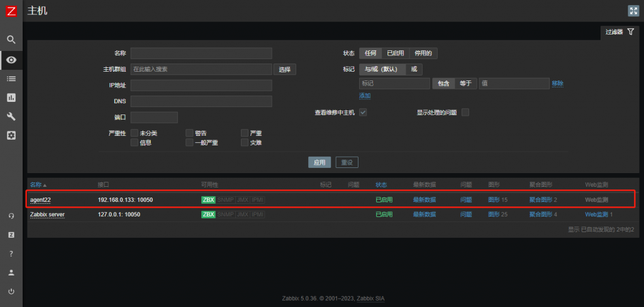Open the Inventory list icon menu
The image size is (644, 307).
coord(11,79)
